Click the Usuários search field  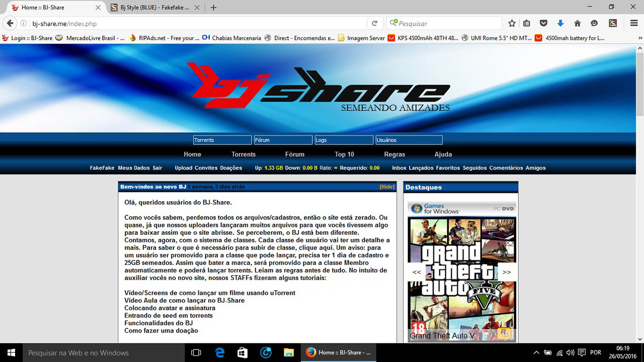(x=409, y=140)
